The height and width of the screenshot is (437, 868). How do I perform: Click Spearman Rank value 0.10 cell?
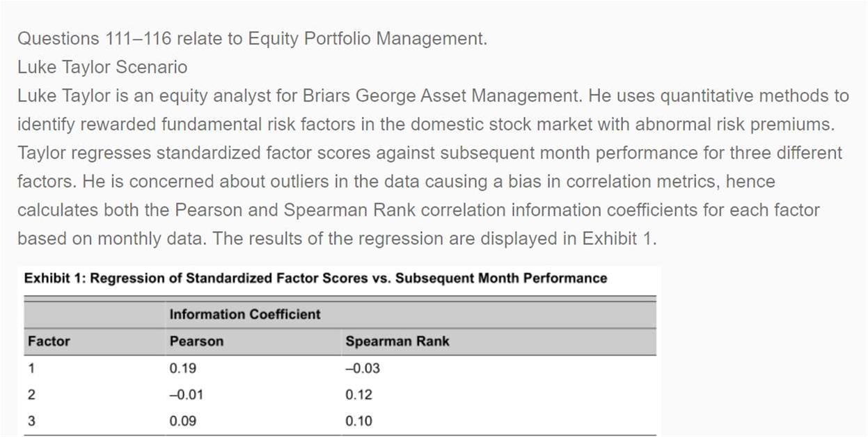pyautogui.click(x=358, y=421)
